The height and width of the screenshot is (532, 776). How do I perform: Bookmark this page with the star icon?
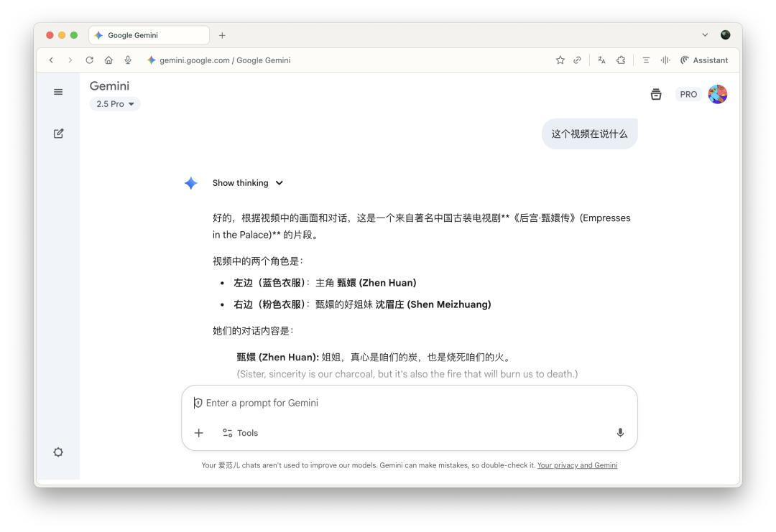coord(560,60)
